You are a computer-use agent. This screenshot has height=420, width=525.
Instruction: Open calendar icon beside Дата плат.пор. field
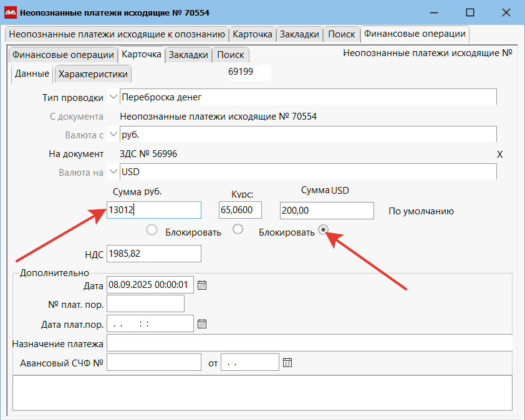click(x=201, y=324)
